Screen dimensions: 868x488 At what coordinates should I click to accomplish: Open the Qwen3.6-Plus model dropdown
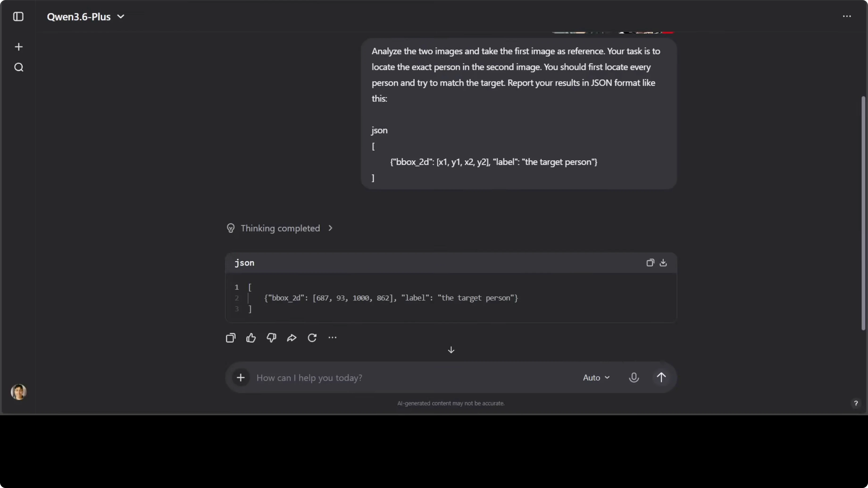click(x=86, y=17)
